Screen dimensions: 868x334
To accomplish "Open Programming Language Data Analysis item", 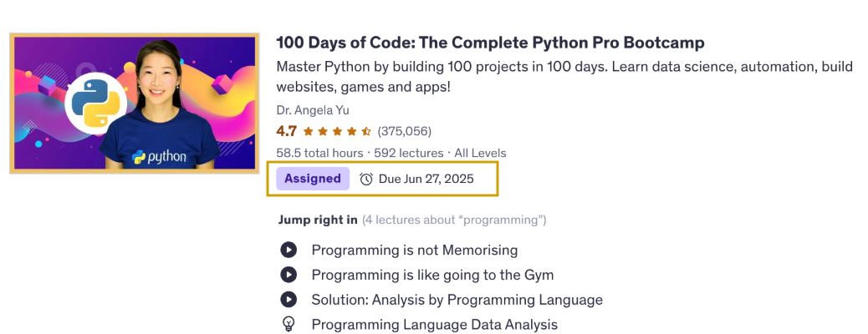I will 435,324.
